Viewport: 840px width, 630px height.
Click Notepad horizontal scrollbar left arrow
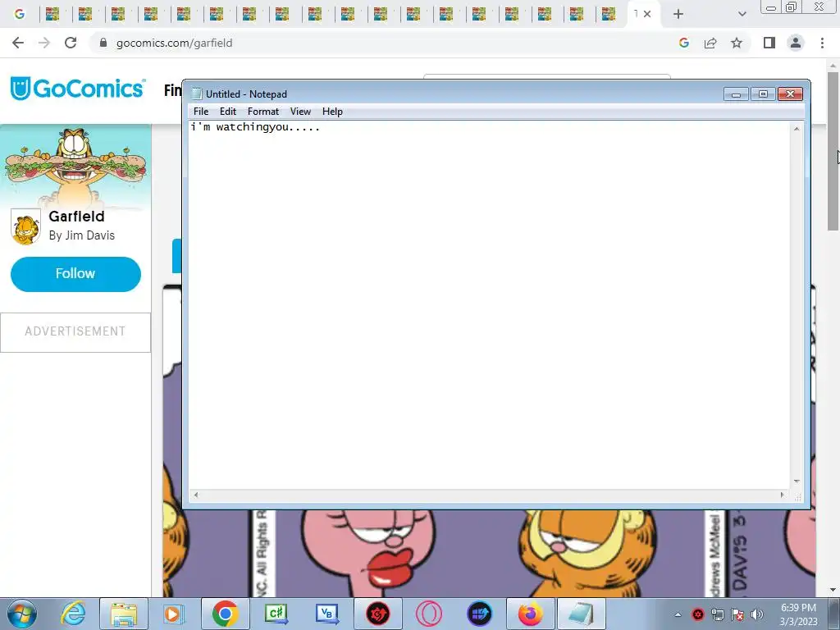coord(196,495)
